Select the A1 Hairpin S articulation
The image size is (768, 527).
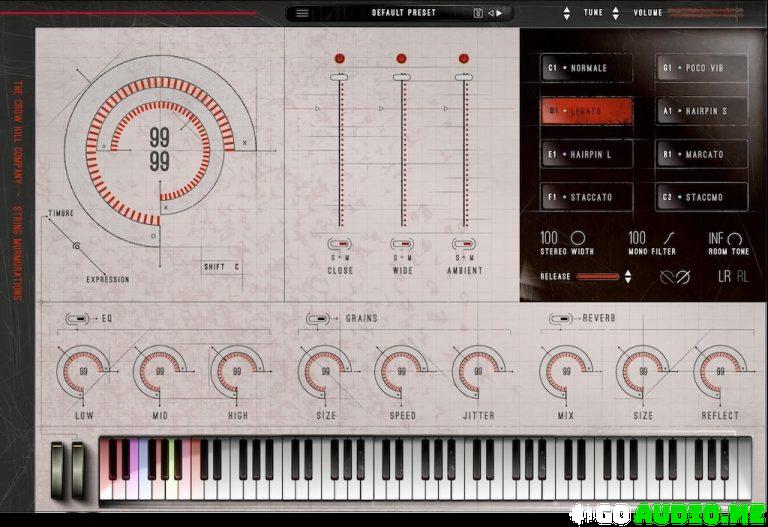click(701, 111)
